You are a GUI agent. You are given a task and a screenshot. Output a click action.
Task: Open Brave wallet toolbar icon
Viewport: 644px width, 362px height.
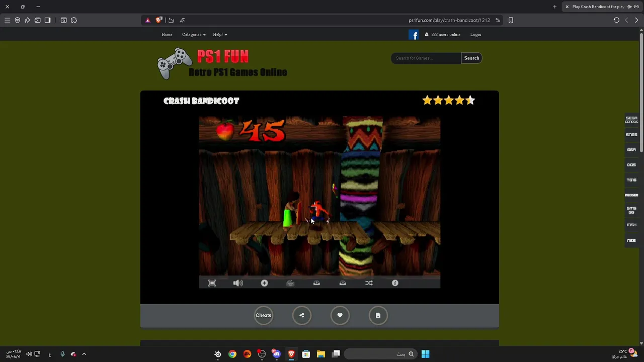(x=37, y=20)
